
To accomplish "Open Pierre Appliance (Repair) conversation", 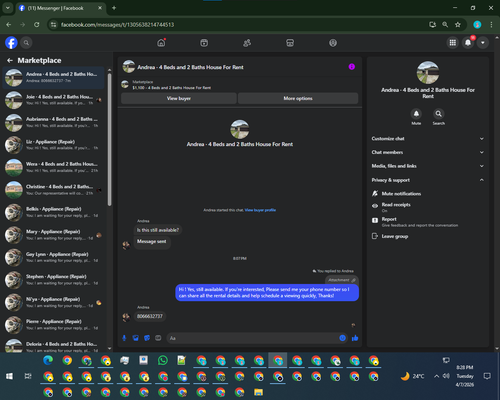I will click(x=53, y=325).
